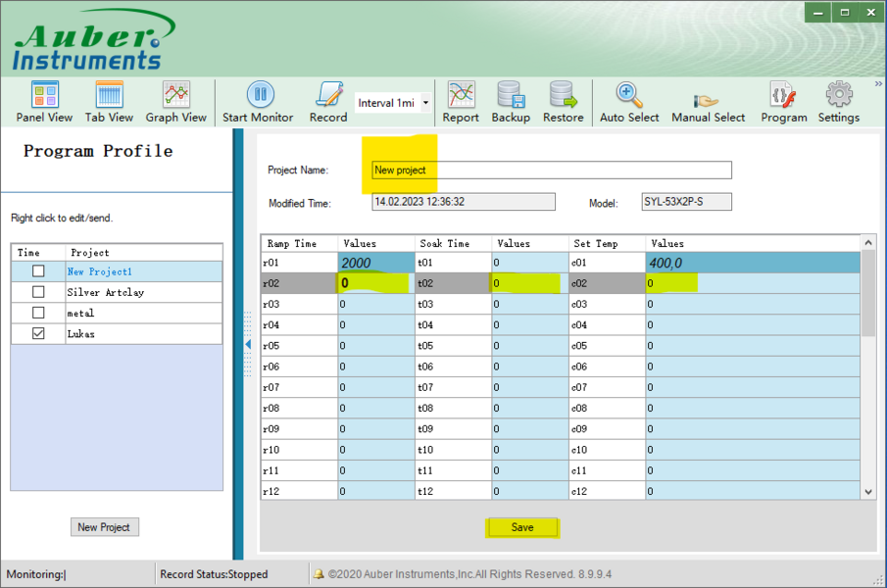Screen dimensions: 887x588
Task: Uncheck the Lukas project checkbox
Action: pos(38,333)
